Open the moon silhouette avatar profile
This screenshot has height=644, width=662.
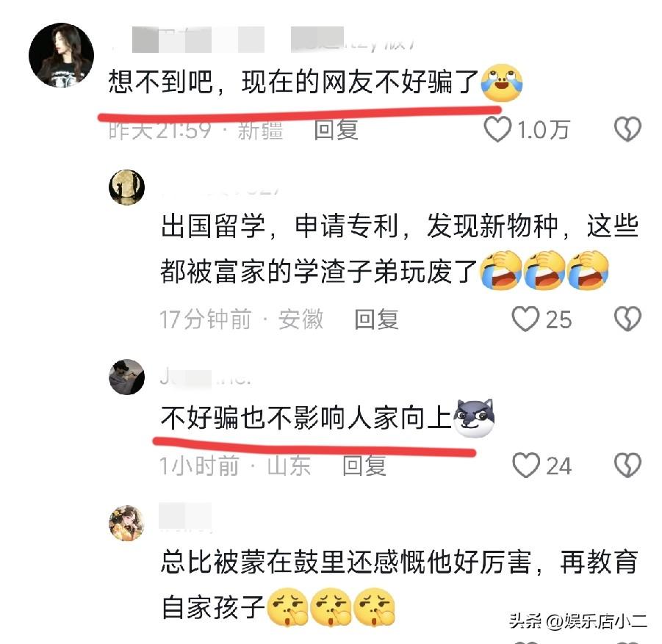126,187
